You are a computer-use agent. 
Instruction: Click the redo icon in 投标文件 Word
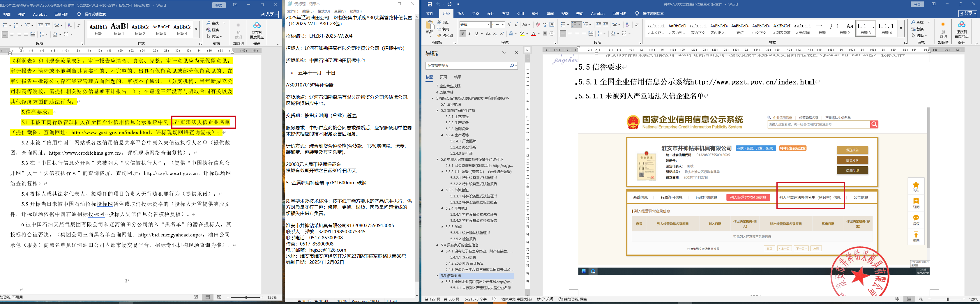[x=449, y=4]
